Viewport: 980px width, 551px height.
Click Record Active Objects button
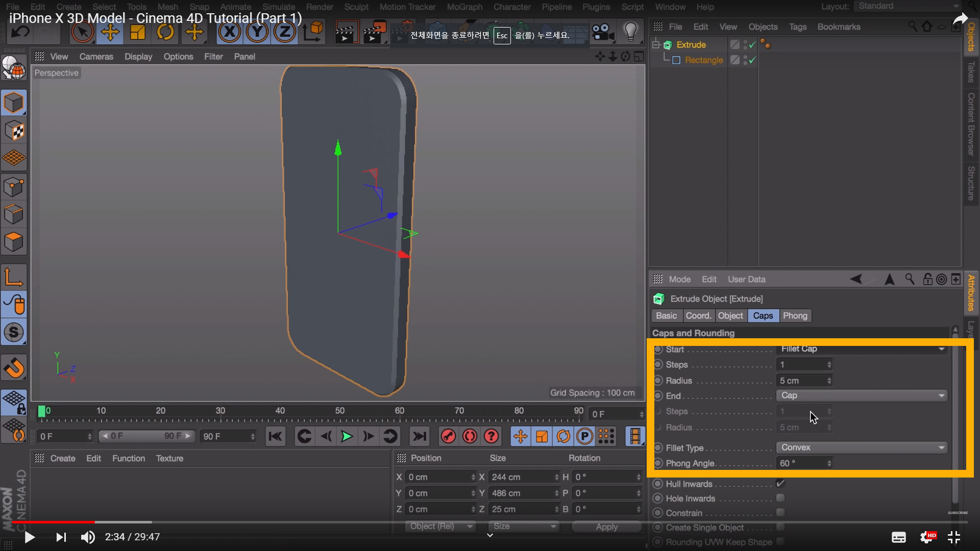(449, 437)
